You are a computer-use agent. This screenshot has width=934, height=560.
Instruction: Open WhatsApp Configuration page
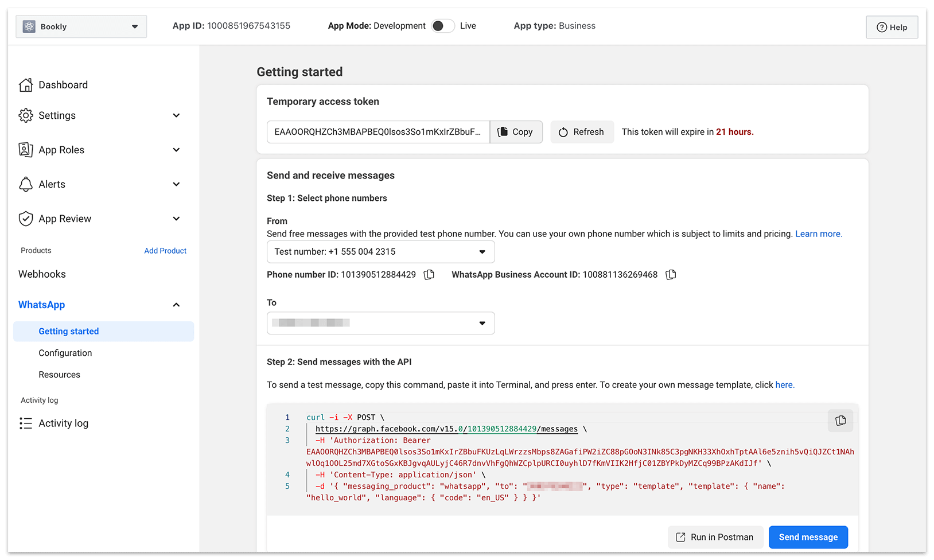[65, 353]
